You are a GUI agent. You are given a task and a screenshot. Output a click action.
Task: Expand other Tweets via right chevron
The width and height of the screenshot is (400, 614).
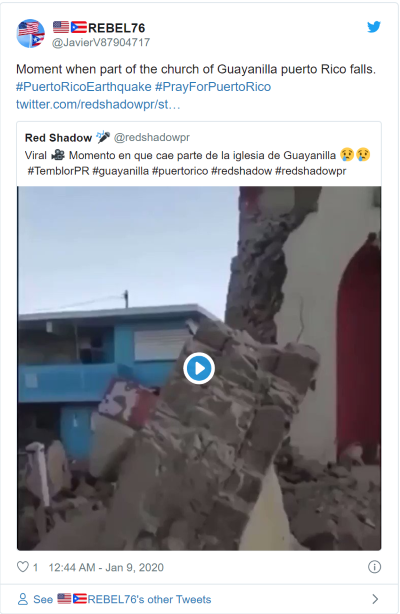pyautogui.click(x=375, y=599)
